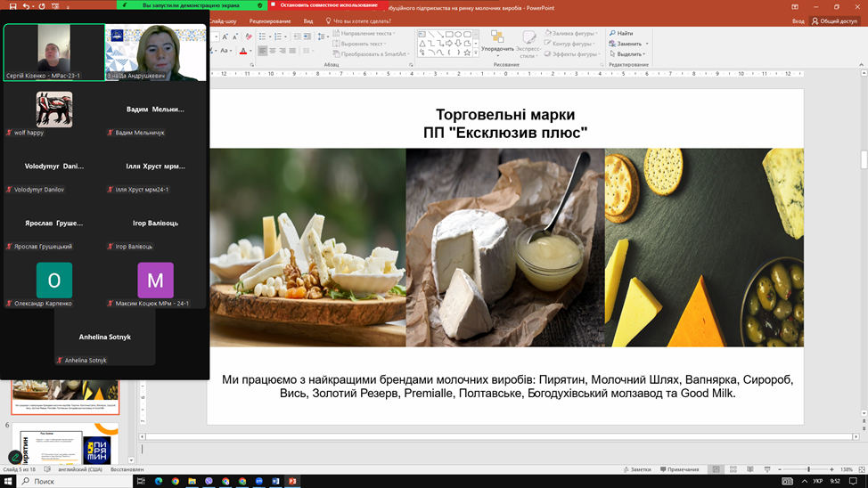
Task: Click Stop screen sharing red button
Action: click(328, 5)
